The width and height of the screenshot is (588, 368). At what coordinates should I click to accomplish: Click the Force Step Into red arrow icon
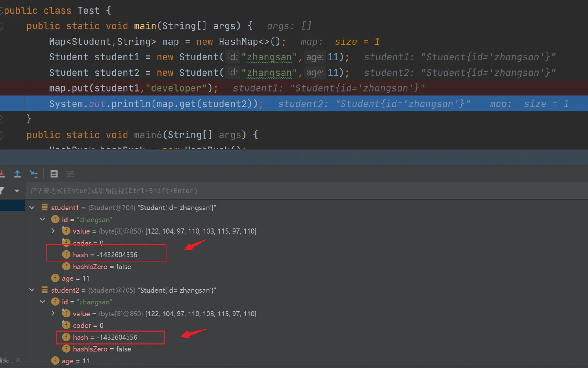pyautogui.click(x=2, y=174)
